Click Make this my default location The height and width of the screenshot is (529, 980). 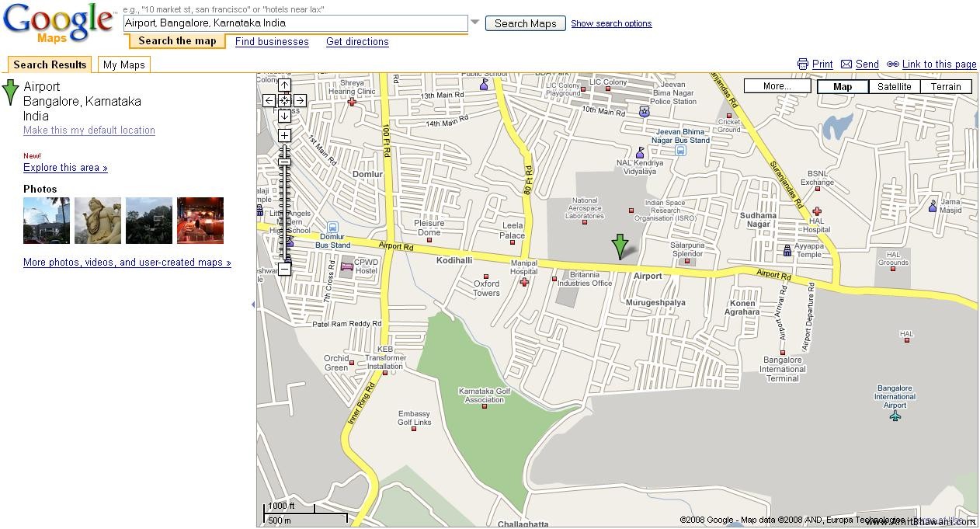coord(89,131)
